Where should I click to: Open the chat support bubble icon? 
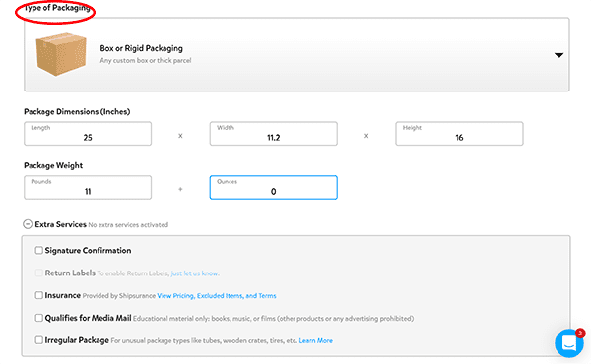point(569,343)
